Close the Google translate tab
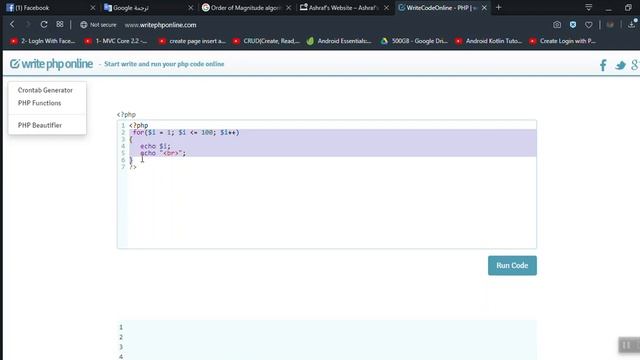Viewport: 640px width, 360px height. [191, 8]
